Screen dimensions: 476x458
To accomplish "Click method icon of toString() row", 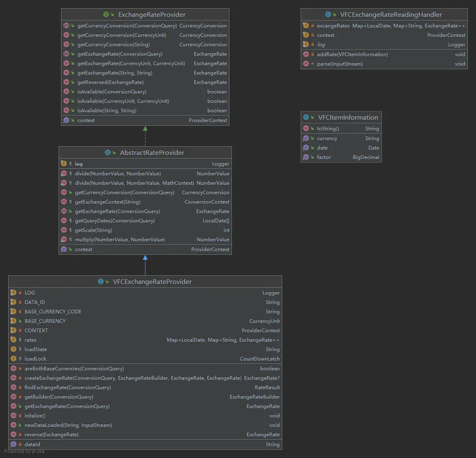I will point(306,128).
